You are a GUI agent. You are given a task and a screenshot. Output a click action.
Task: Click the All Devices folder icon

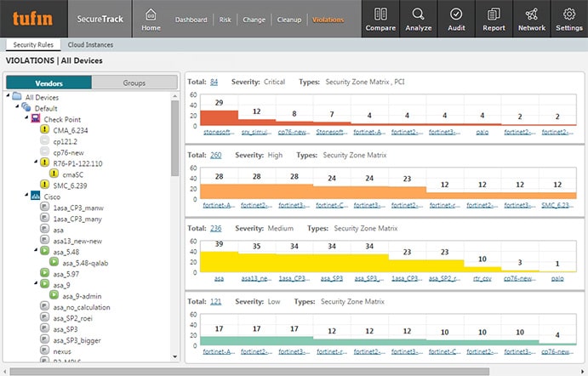coord(16,96)
